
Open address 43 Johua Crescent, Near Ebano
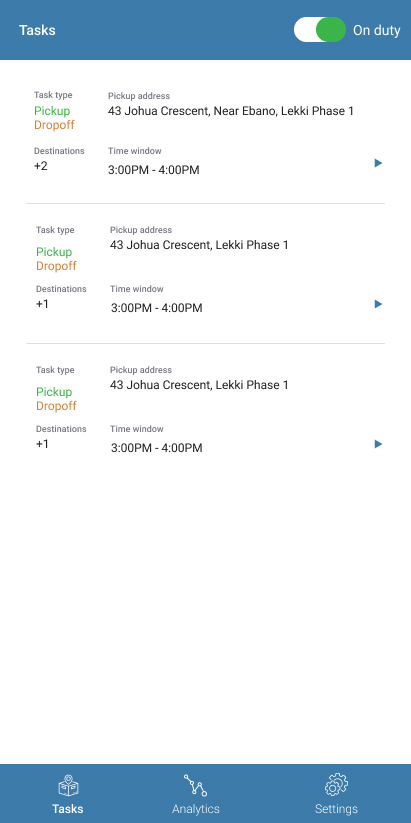231,111
